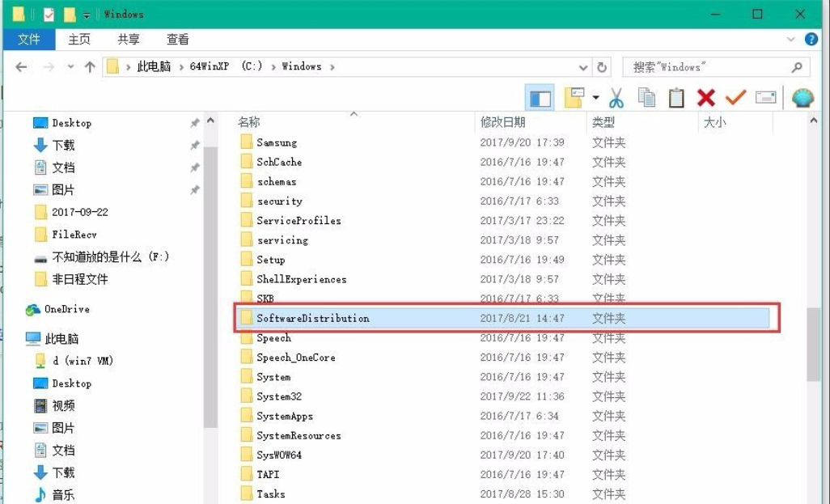Click the Paste clipboard icon
The image size is (830, 504).
click(x=677, y=97)
